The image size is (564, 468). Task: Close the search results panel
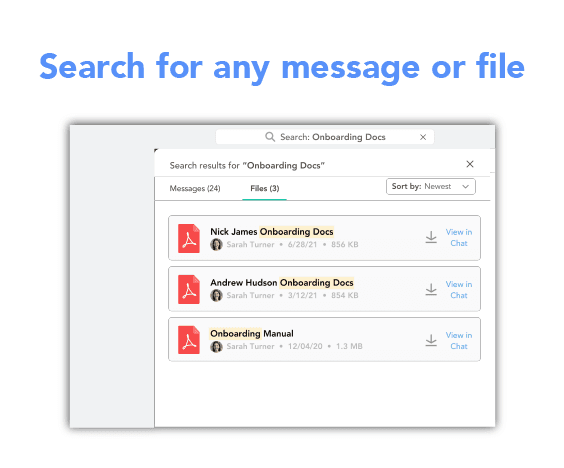coord(470,164)
